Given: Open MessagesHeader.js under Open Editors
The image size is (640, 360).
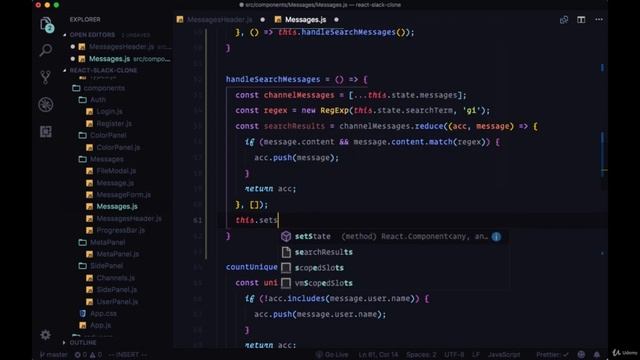Looking at the screenshot, I should click(122, 47).
